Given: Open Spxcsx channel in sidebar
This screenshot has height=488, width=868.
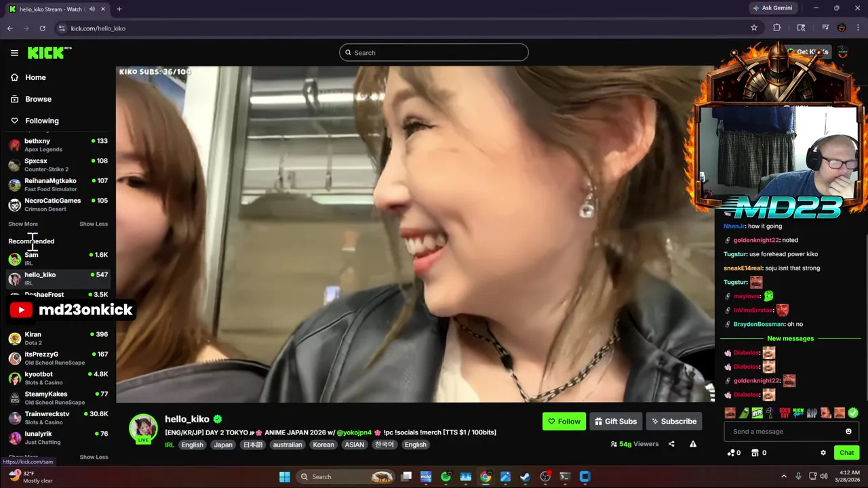Looking at the screenshot, I should pos(58,165).
